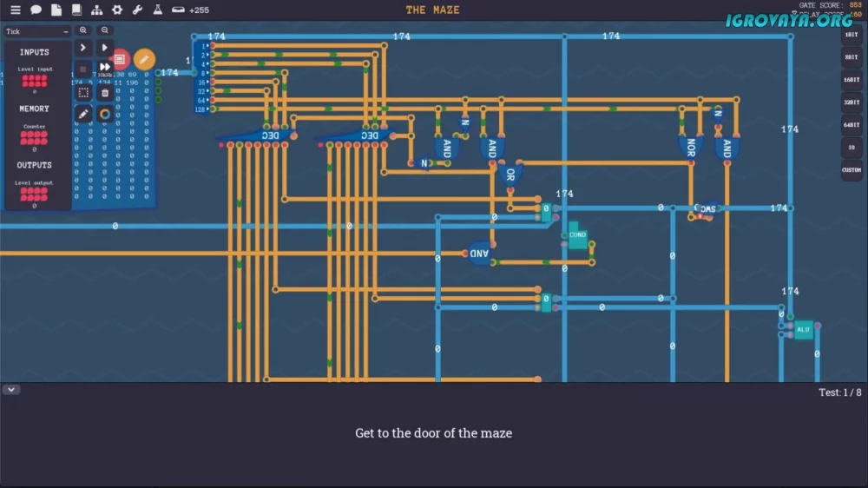The image size is (868, 488).
Task: Click the +255 memory slab indicator
Action: (190, 10)
